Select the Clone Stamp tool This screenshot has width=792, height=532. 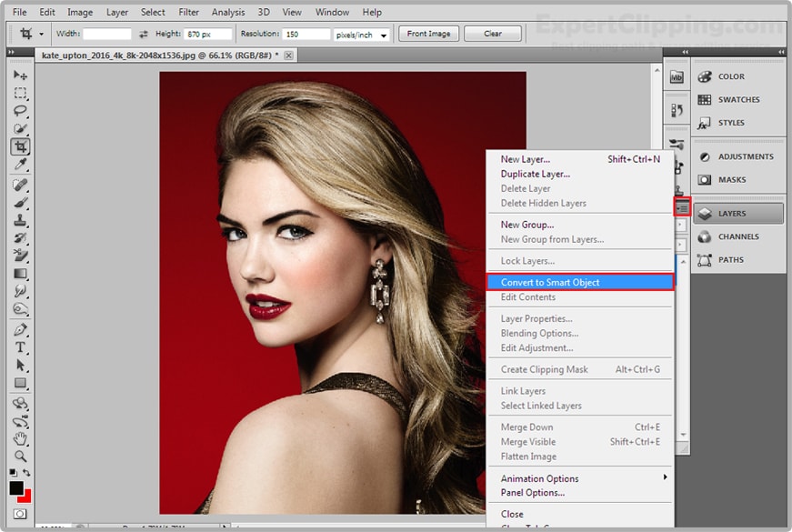(x=20, y=220)
